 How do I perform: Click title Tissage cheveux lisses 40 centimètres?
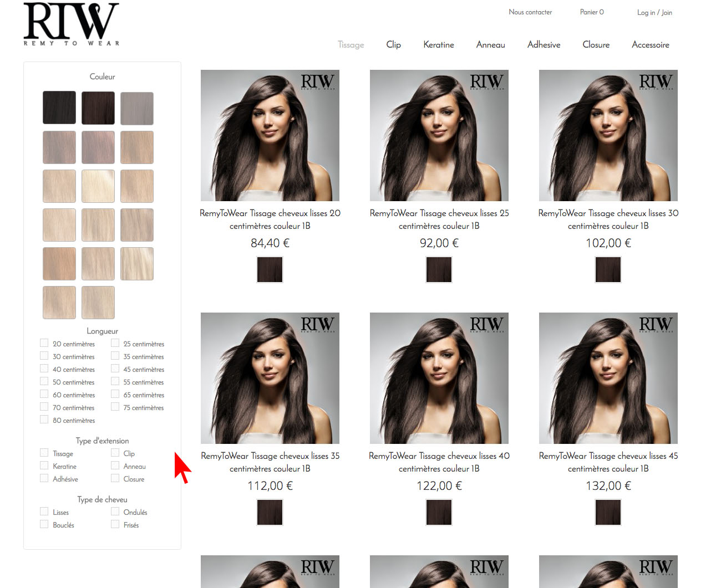tap(439, 462)
